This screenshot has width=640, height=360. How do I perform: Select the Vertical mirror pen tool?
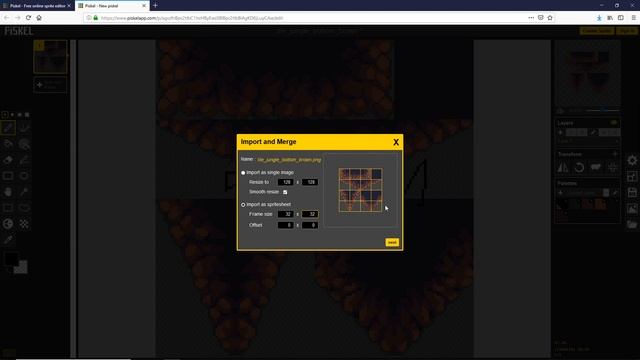click(24, 128)
